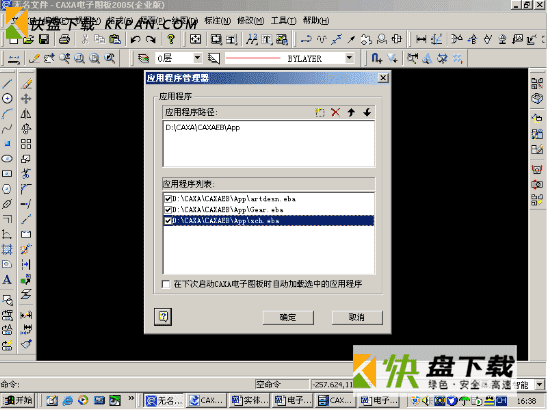
Task: Select the Line draw tool in left toolbar
Action: (7, 84)
